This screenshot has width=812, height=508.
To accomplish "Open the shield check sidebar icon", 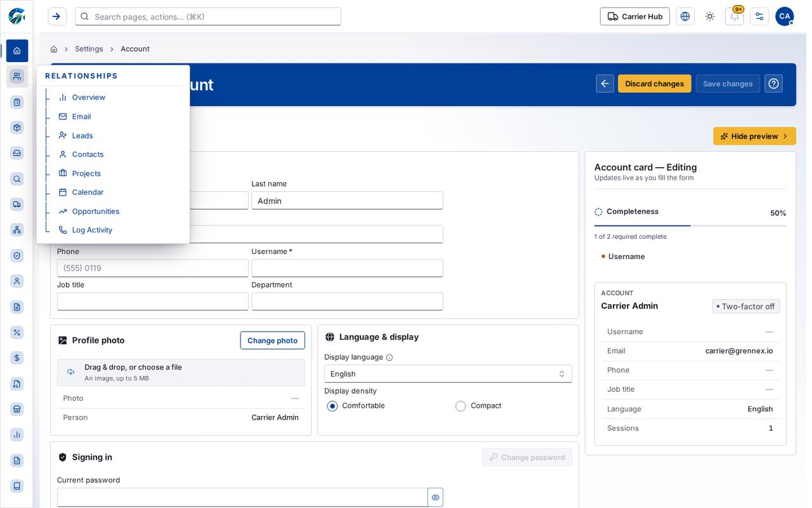I will point(17,256).
